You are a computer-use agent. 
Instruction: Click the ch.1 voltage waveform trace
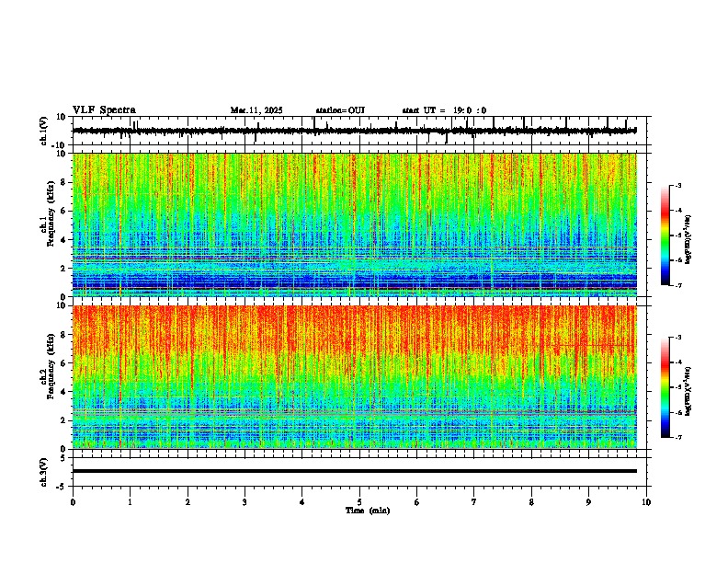click(354, 131)
